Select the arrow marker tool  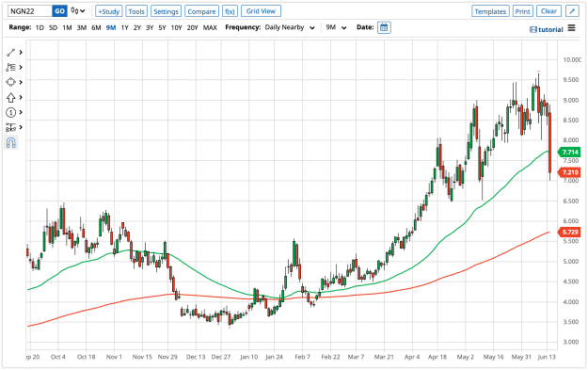click(x=10, y=98)
